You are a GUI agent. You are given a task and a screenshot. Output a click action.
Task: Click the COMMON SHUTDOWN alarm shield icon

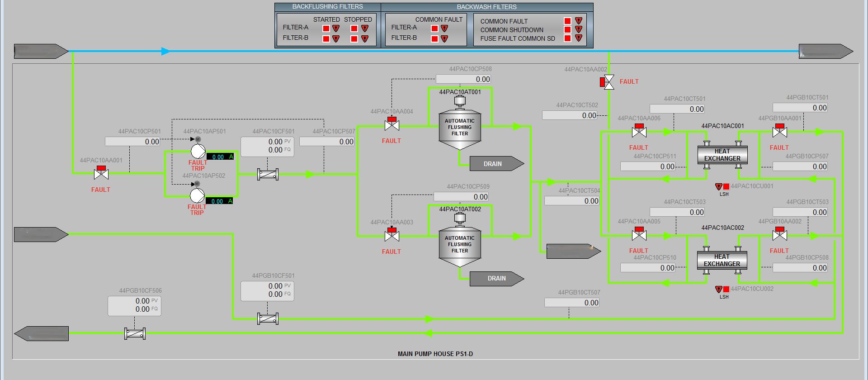coord(578,29)
